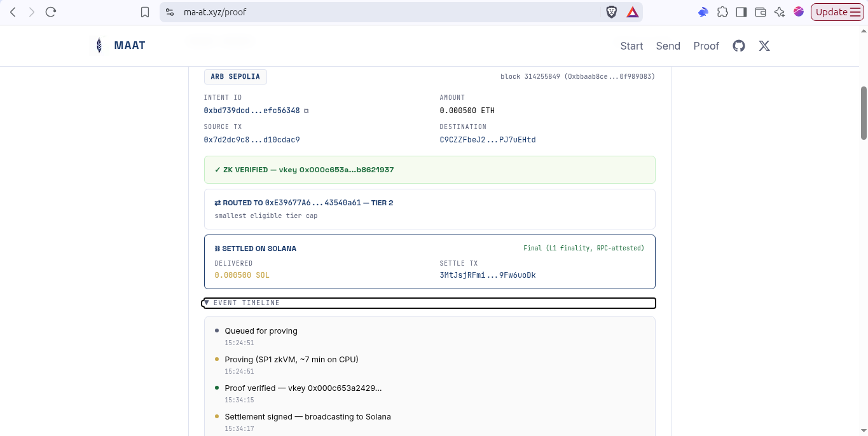Collapse the Event Timeline section
This screenshot has width=868, height=436.
point(429,303)
